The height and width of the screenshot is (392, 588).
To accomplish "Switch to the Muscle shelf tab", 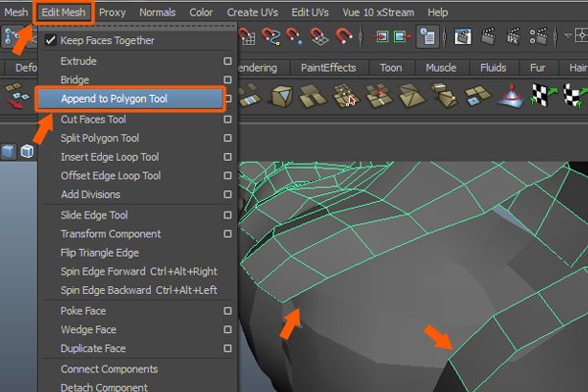I will coord(440,69).
